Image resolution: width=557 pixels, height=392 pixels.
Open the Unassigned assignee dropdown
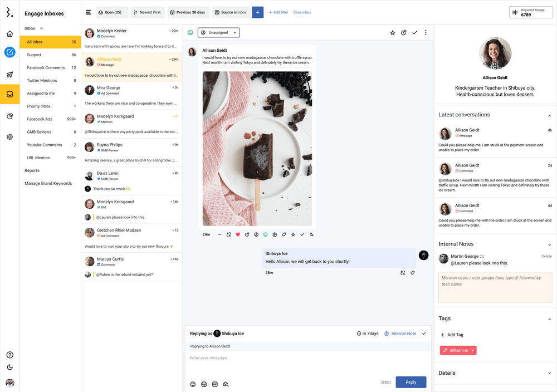(218, 33)
